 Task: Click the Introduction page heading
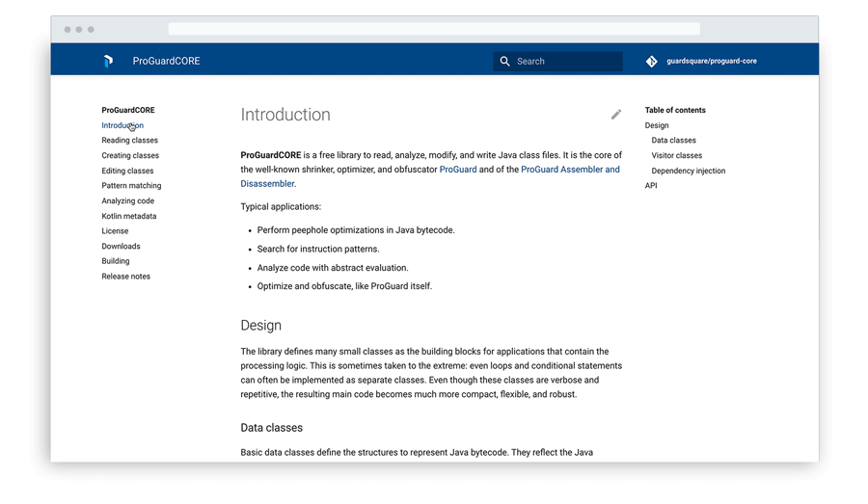pyautogui.click(x=285, y=115)
